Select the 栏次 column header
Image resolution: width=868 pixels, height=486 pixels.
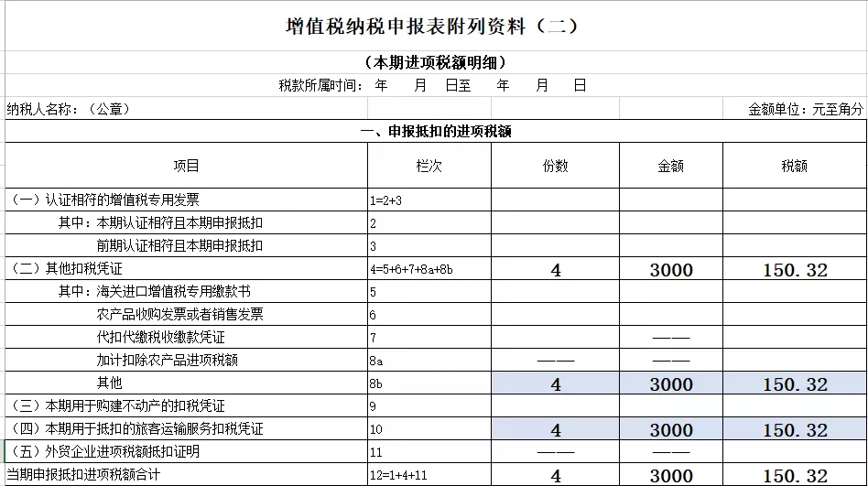tap(429, 166)
